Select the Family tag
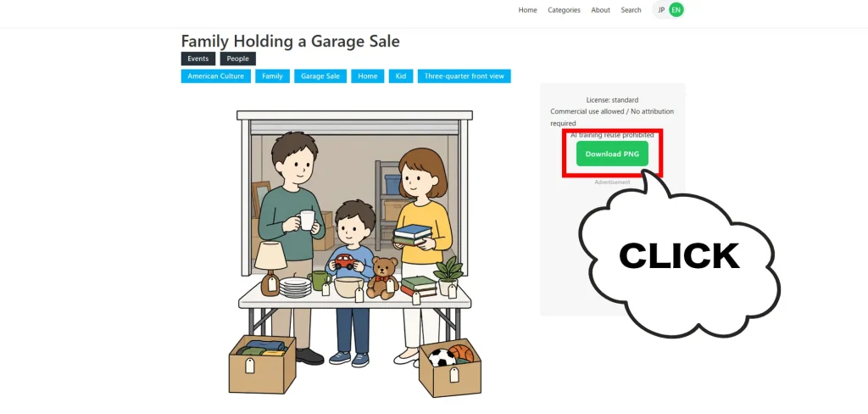The image size is (868, 414). pyautogui.click(x=272, y=76)
